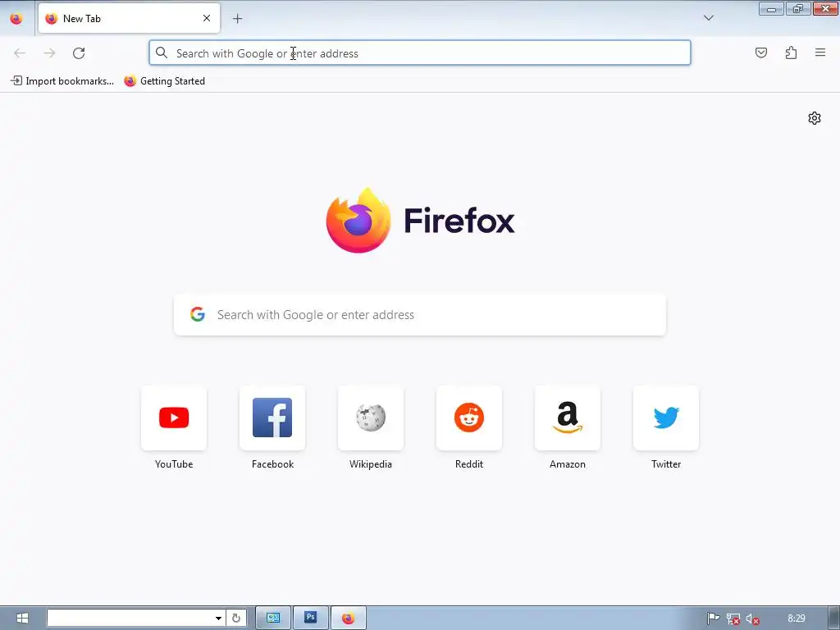Image resolution: width=840 pixels, height=630 pixels.
Task: Expand the list all tabs chevron
Action: pos(708,18)
